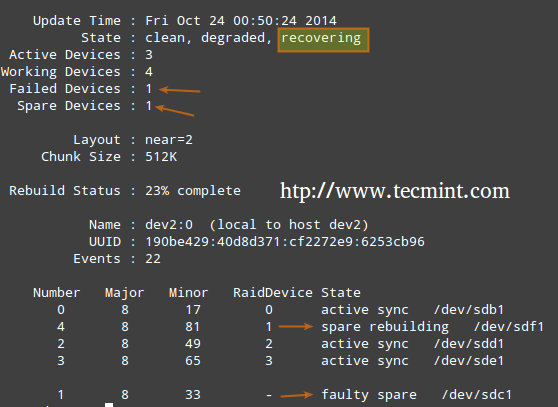This screenshot has height=407, width=558.
Task: Click the 'RaidDevice' column header
Action: click(x=273, y=293)
